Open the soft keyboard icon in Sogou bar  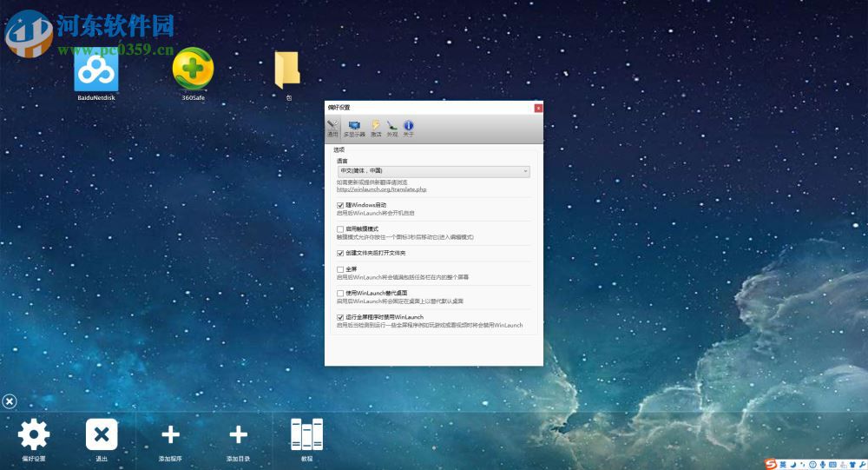(x=832, y=464)
